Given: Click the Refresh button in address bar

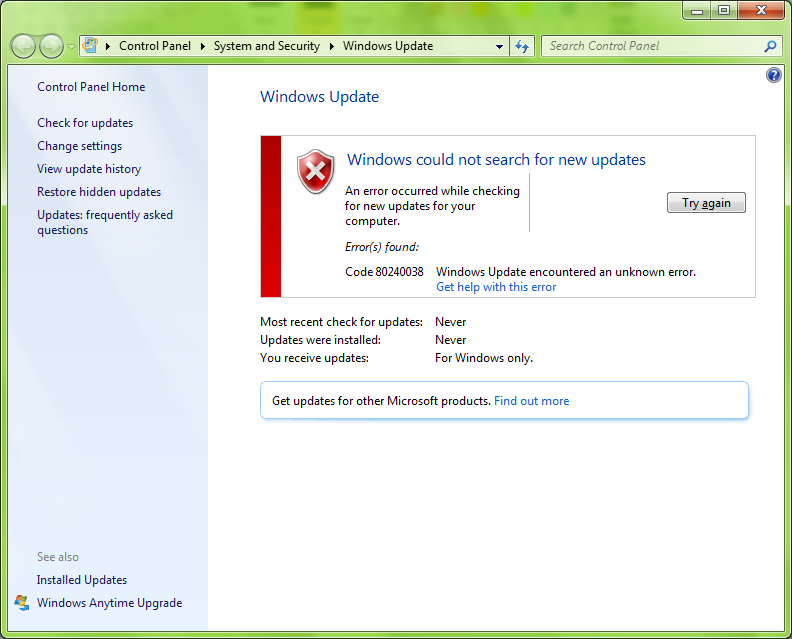Looking at the screenshot, I should click(522, 46).
